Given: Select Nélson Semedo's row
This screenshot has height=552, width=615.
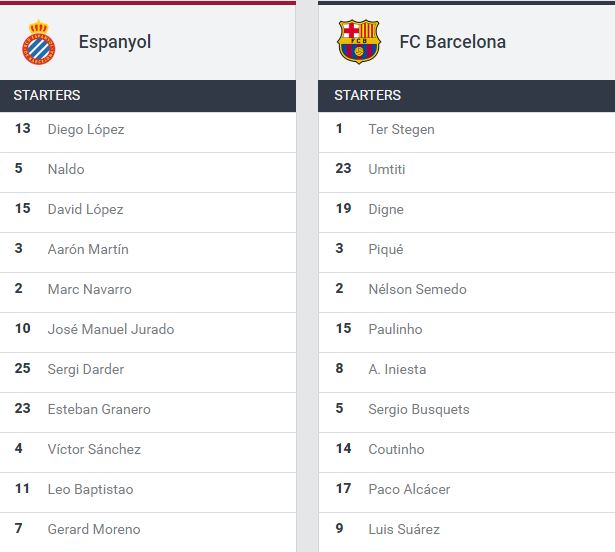Looking at the screenshot, I should pyautogui.click(x=417, y=289).
